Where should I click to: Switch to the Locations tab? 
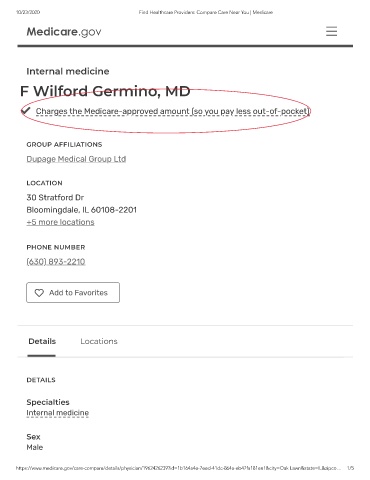coord(99,341)
